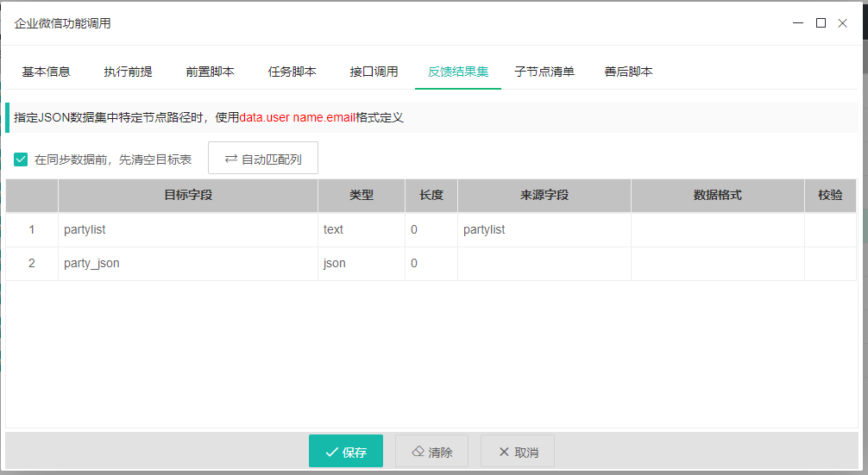The image size is (868, 475).
Task: Click the 来源字段 column header
Action: [544, 195]
